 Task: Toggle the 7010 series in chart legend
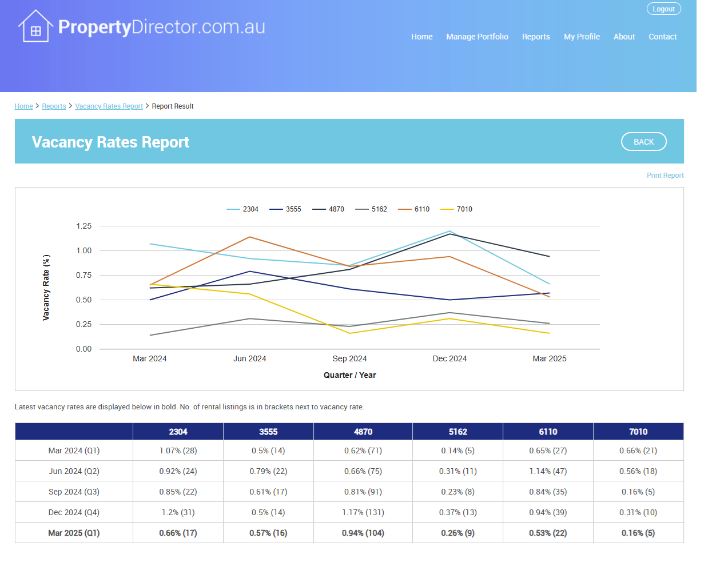(x=456, y=209)
